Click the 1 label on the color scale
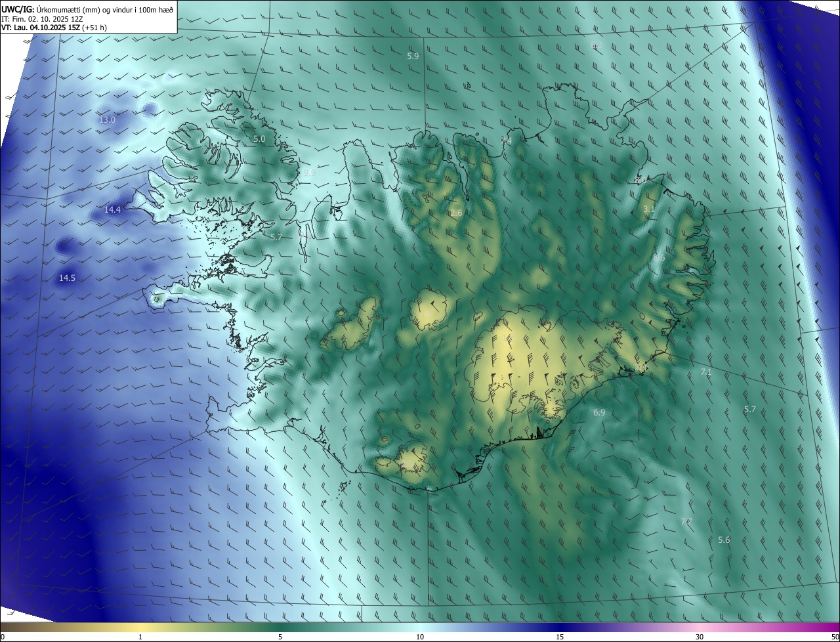Image resolution: width=840 pixels, height=642 pixels. pos(140,637)
